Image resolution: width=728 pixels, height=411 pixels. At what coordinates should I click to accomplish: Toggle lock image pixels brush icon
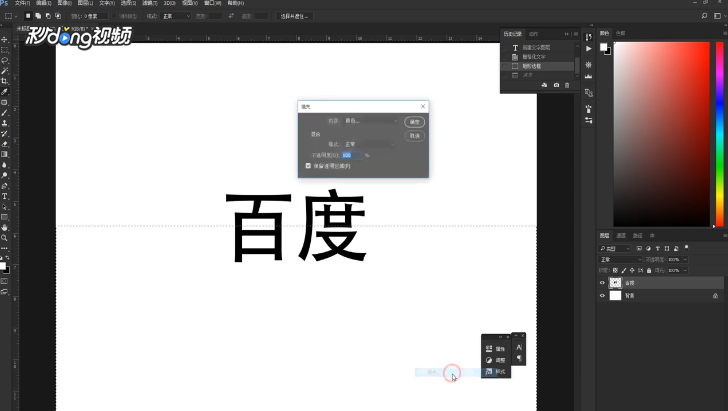624,270
